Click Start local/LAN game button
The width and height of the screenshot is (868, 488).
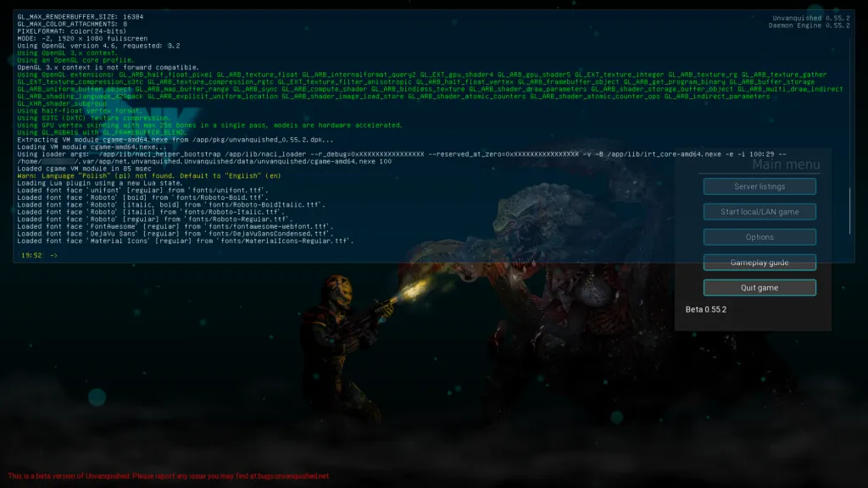click(x=759, y=212)
